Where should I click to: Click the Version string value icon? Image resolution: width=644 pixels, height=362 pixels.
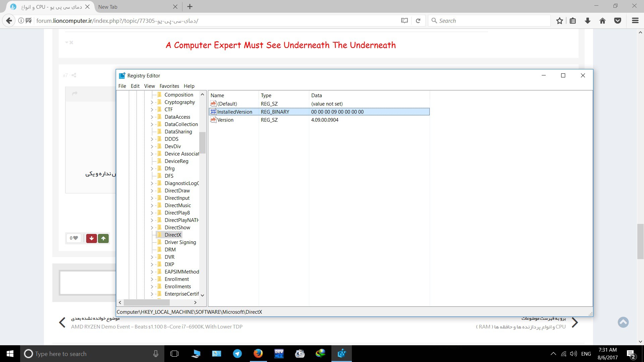[213, 120]
